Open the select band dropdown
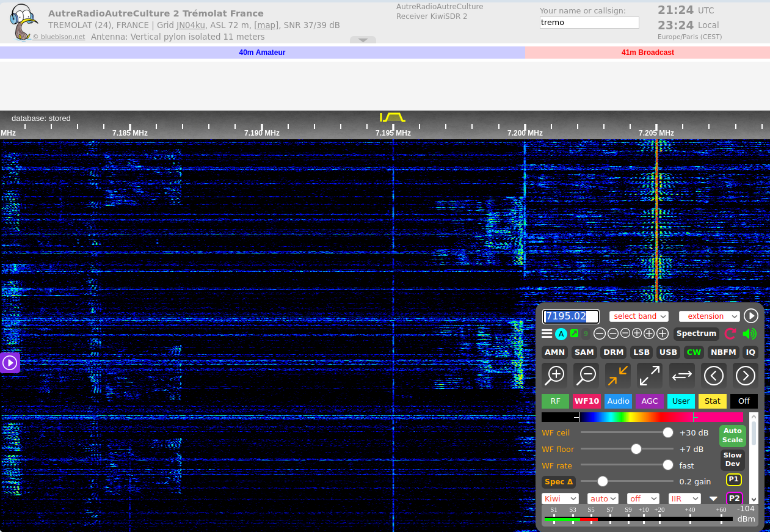This screenshot has width=770, height=532. (639, 316)
